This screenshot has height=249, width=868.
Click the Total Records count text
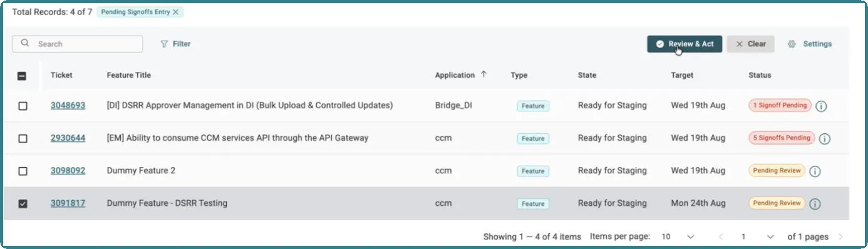(x=52, y=12)
